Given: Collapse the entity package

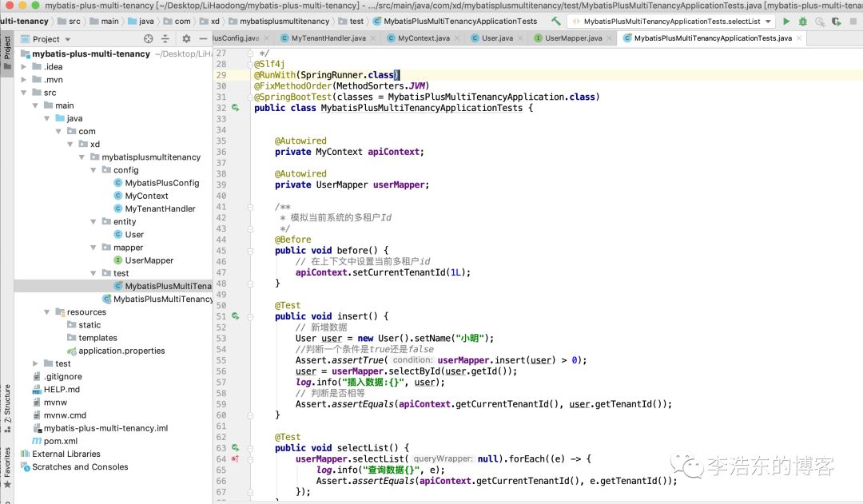Looking at the screenshot, I should coord(93,222).
